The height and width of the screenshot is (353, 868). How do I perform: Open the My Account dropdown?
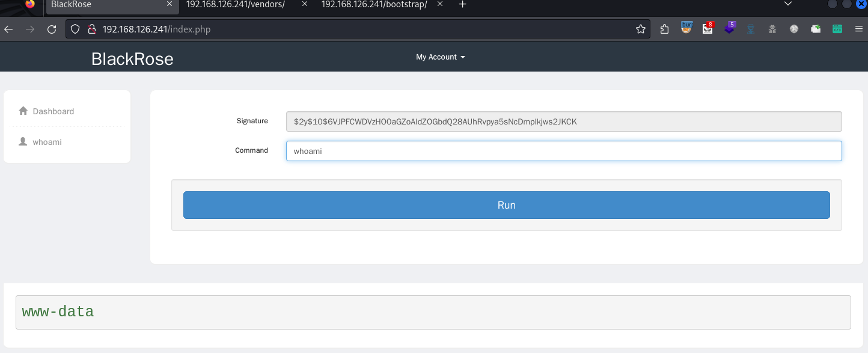click(441, 57)
